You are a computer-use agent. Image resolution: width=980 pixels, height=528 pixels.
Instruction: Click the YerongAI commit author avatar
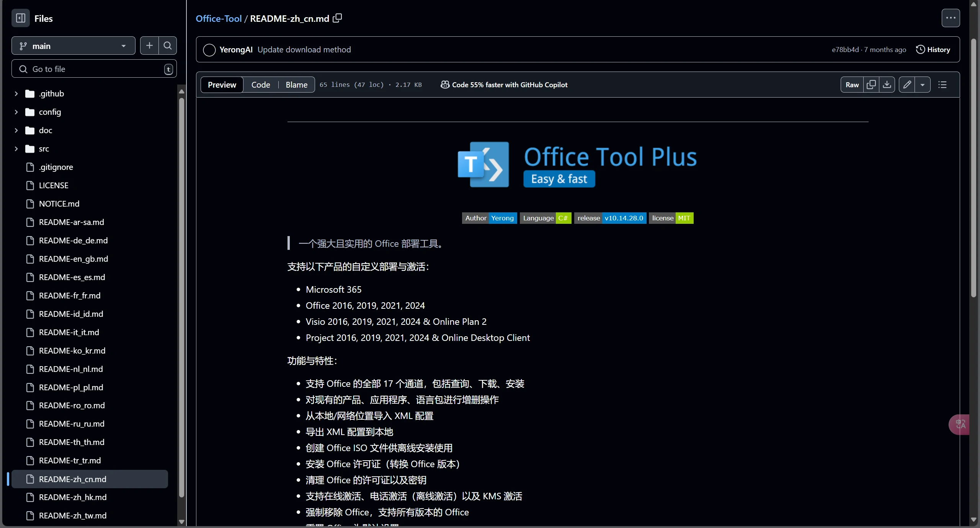pos(209,50)
